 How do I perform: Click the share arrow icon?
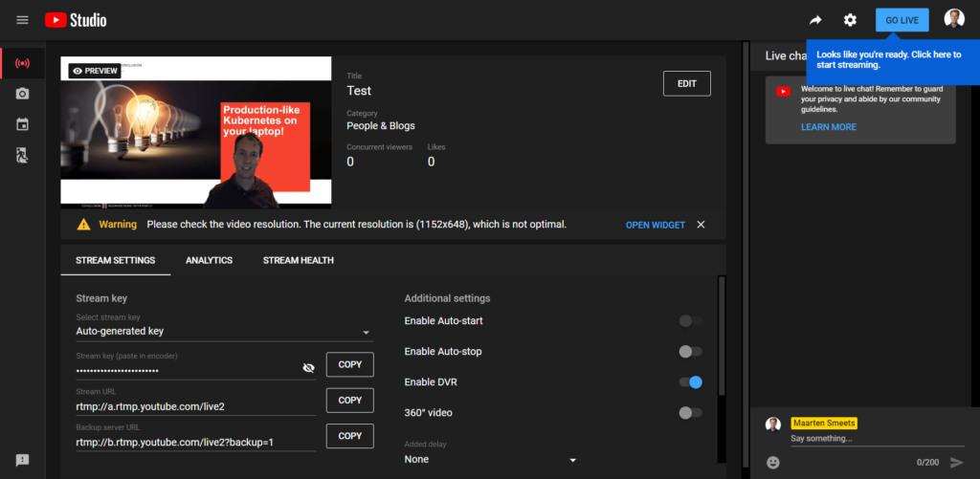tap(815, 20)
